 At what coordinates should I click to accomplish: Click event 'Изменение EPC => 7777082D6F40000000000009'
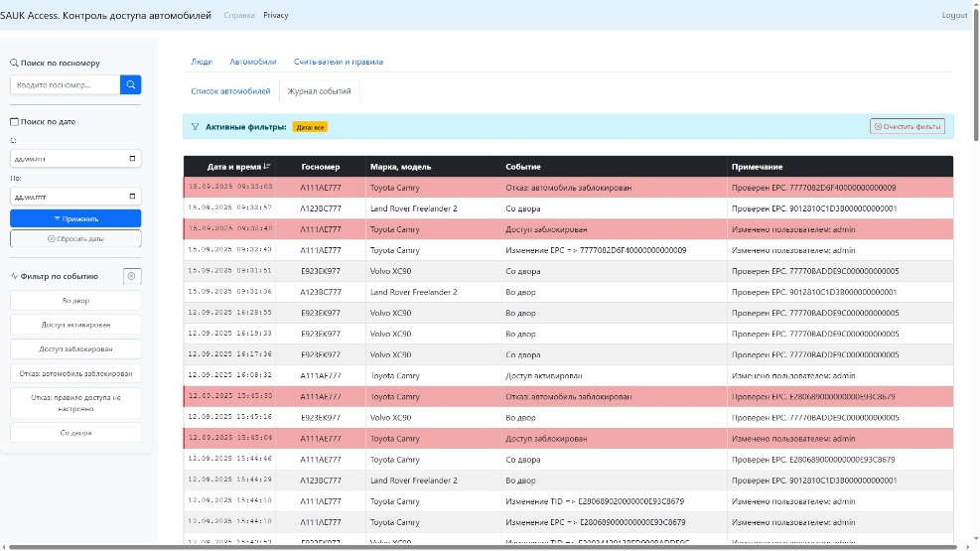(596, 250)
